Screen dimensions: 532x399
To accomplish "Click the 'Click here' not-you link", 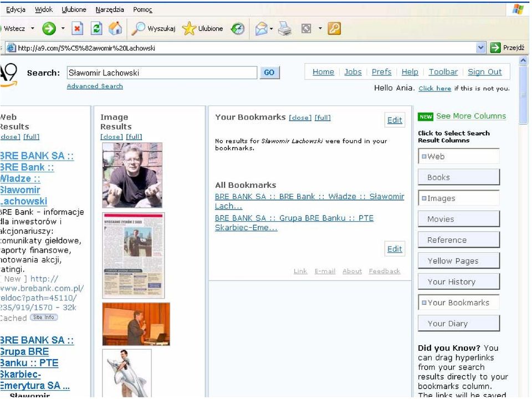I will [434, 89].
